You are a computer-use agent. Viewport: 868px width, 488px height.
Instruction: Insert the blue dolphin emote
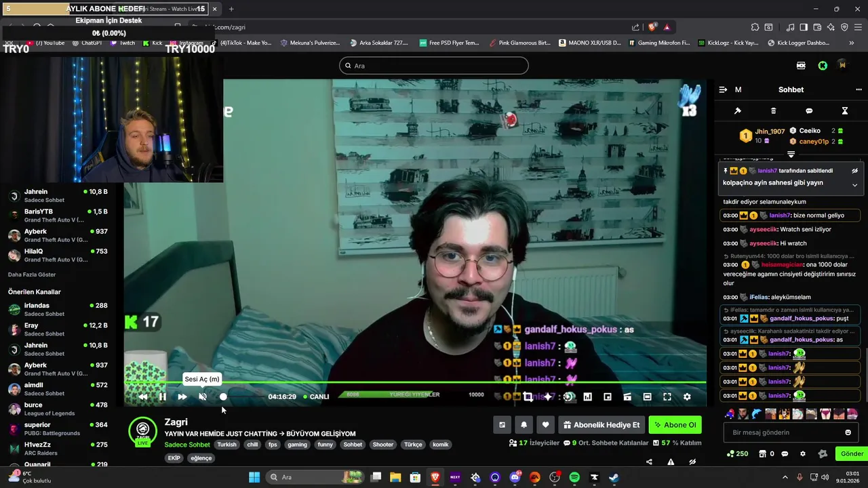[x=757, y=413]
